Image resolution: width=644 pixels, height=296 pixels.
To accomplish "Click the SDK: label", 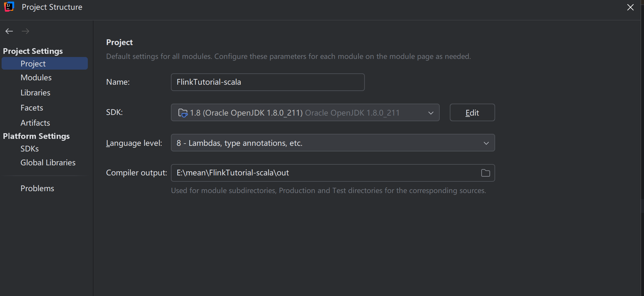I will [x=114, y=112].
